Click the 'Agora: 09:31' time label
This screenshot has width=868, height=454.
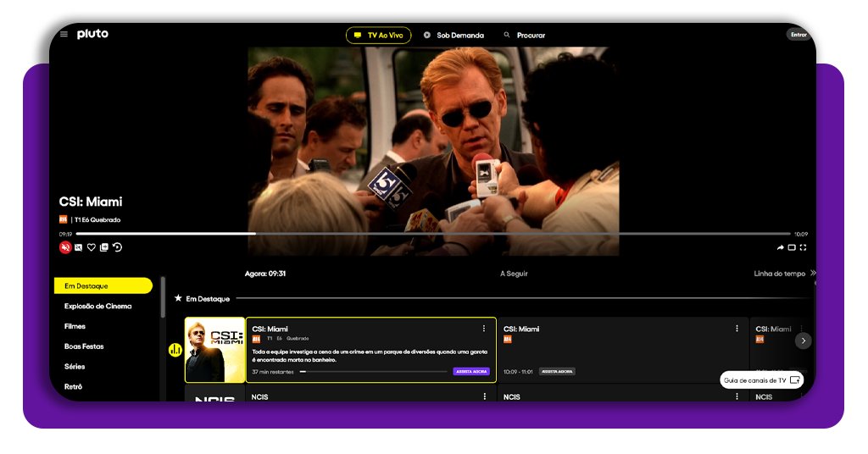[265, 274]
